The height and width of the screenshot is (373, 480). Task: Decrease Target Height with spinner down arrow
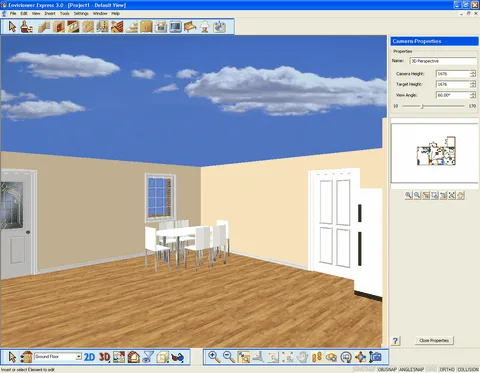(x=473, y=86)
